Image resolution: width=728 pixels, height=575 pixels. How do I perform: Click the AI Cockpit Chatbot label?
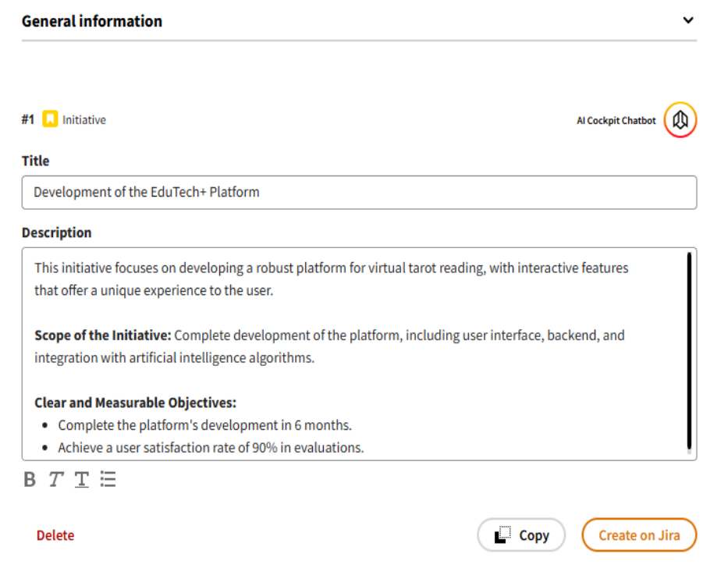(616, 121)
